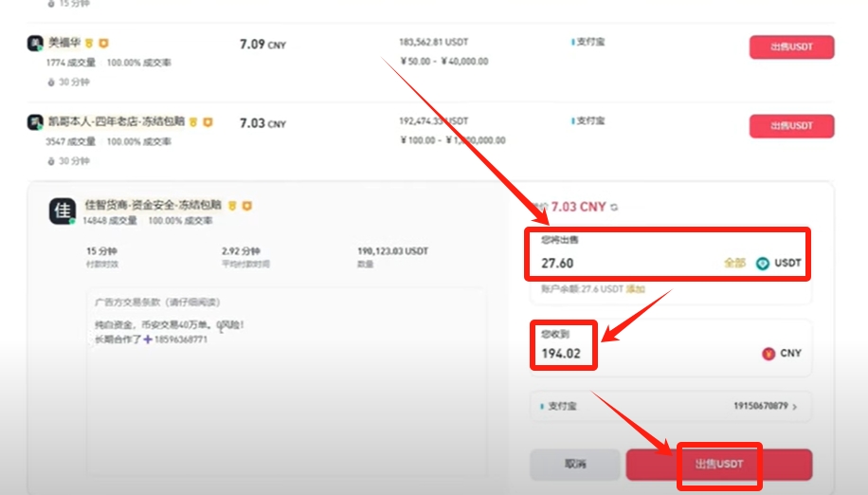Click 全部 to sell entire balance
The image size is (868, 495).
tap(734, 263)
